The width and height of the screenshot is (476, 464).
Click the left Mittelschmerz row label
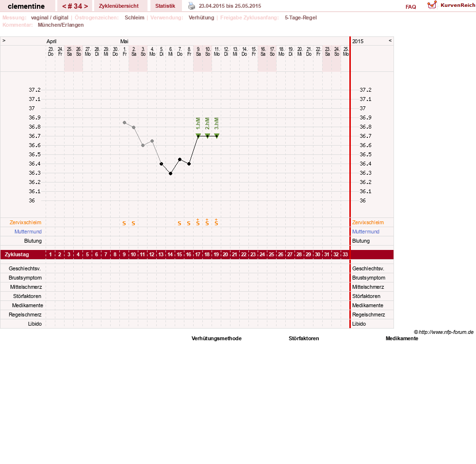pos(26,287)
